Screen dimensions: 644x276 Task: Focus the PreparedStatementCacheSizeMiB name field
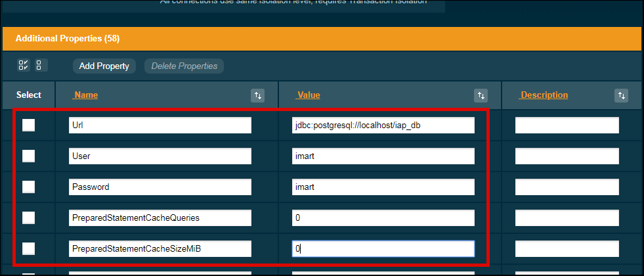coord(160,249)
